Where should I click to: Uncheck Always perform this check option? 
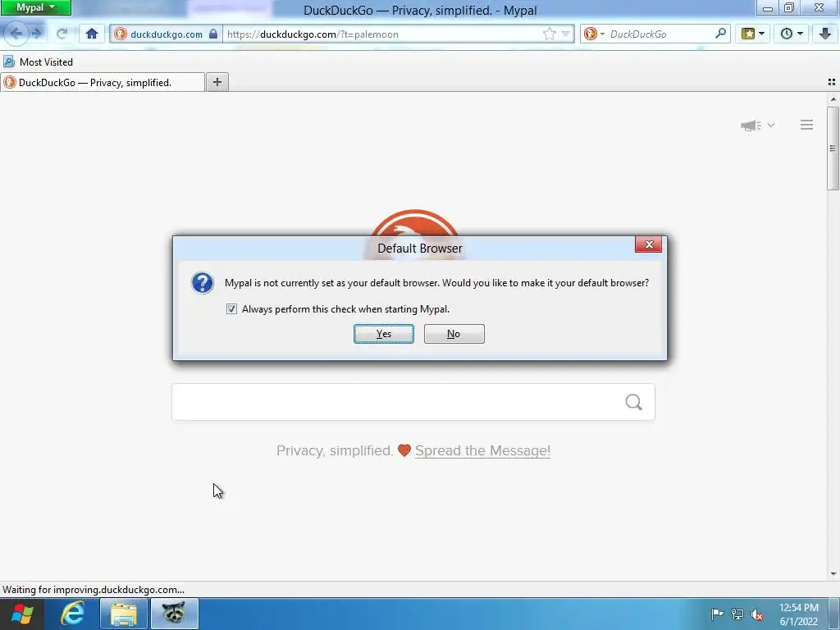tap(231, 309)
